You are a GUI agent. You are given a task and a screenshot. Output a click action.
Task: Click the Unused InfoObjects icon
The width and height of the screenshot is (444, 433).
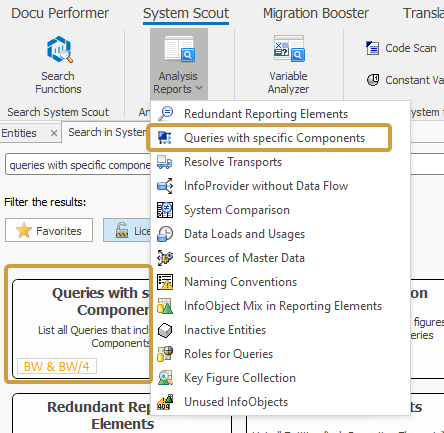tap(165, 402)
